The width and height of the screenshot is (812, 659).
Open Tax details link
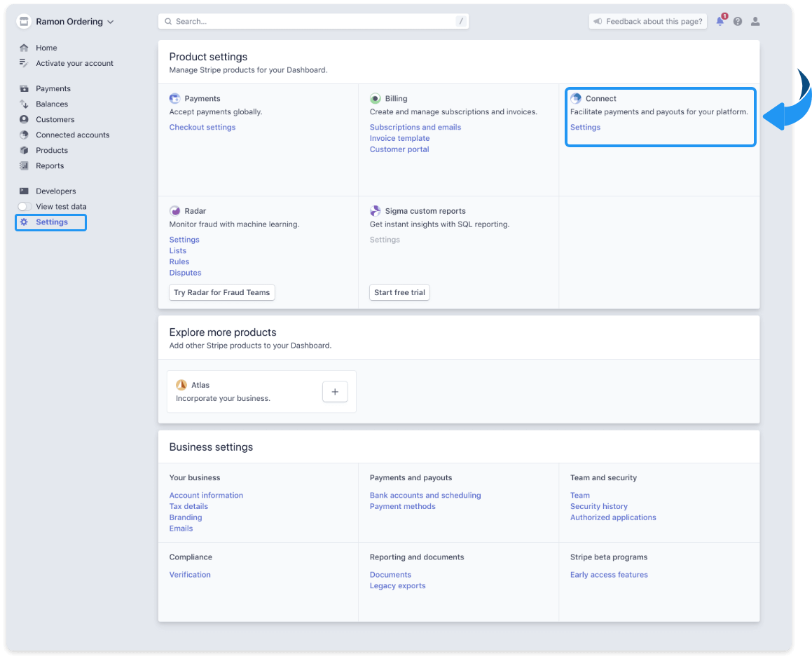[x=188, y=506]
